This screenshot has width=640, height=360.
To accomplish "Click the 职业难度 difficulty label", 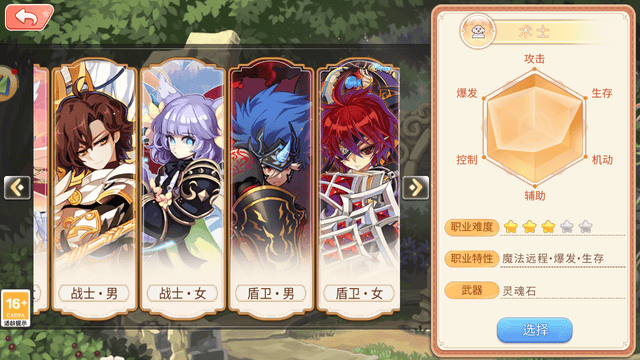I will click(472, 227).
